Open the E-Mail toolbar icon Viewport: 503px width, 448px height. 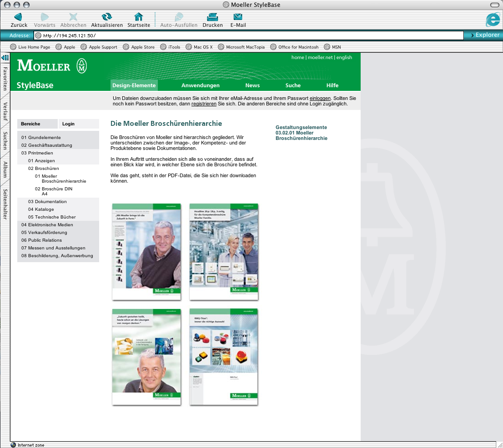238,17
